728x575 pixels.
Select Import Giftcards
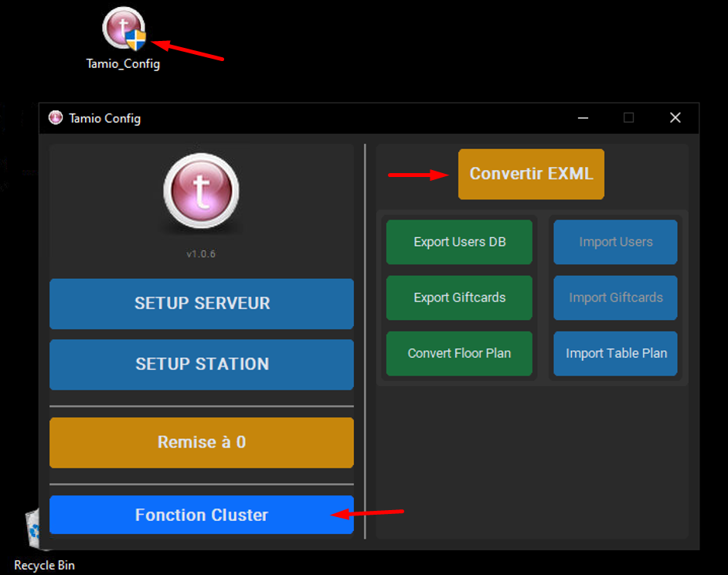(x=616, y=298)
